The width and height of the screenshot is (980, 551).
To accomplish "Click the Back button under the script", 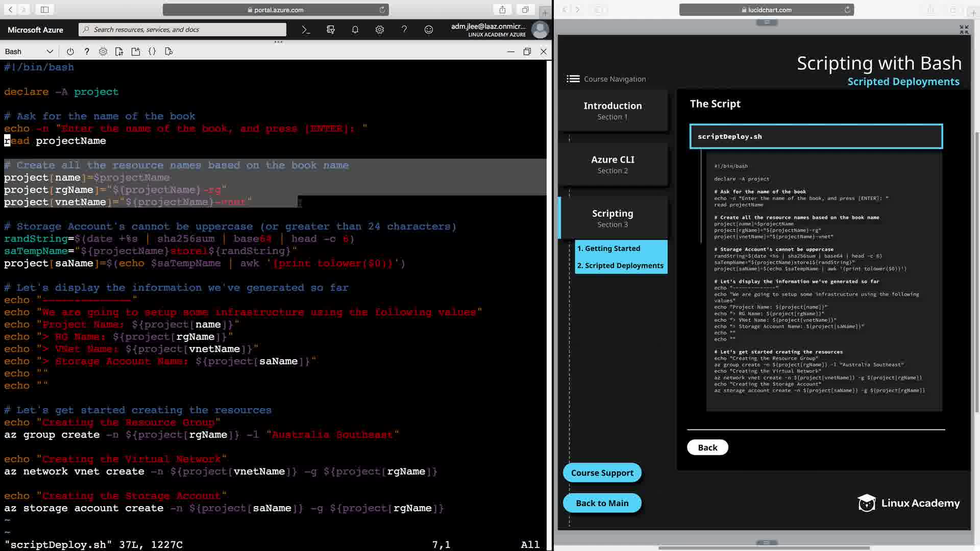I will [707, 447].
